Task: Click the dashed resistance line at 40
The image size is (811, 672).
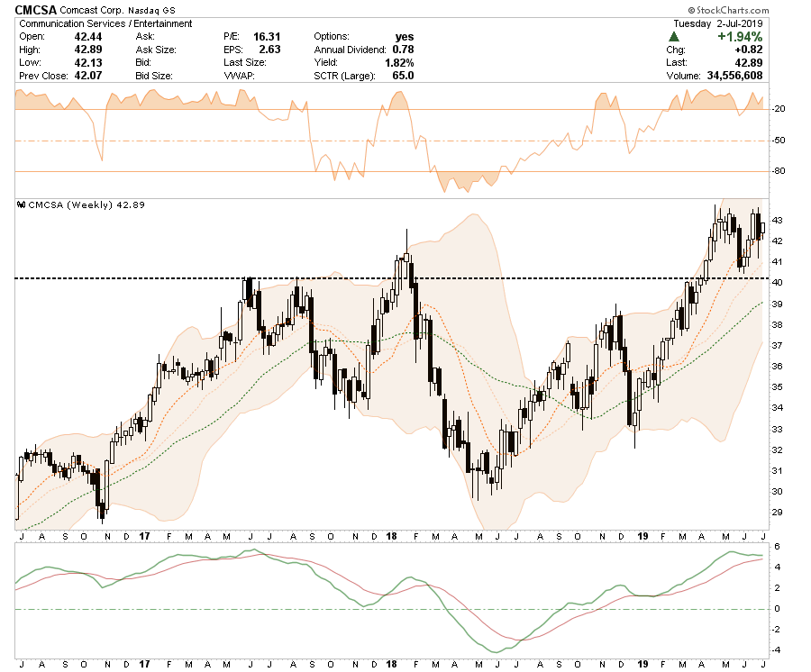Action: click(392, 278)
